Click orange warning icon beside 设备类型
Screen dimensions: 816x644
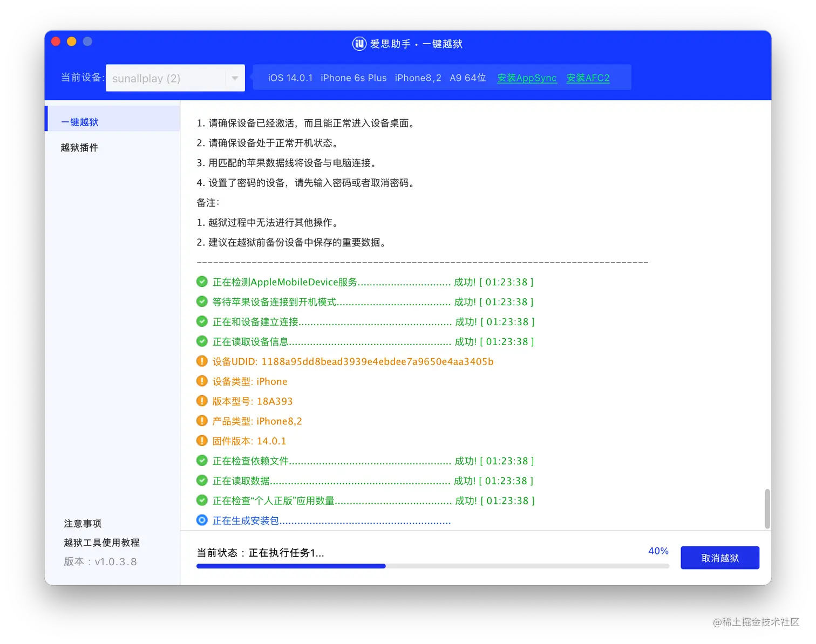[x=202, y=381]
